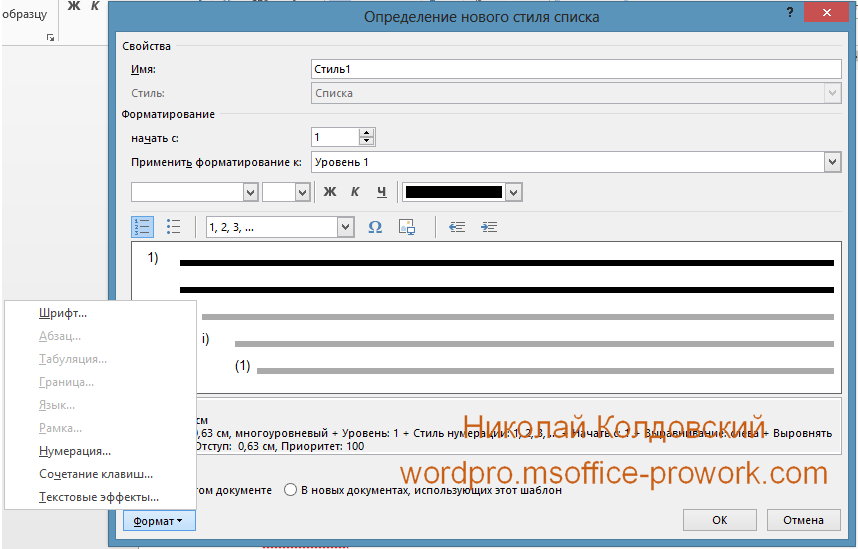Choose Шрифт... from format menu

click(x=63, y=313)
